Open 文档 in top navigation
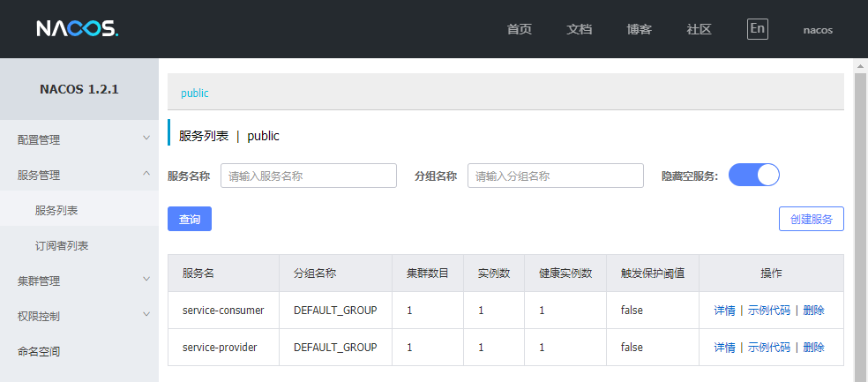This screenshot has width=868, height=382. tap(579, 29)
